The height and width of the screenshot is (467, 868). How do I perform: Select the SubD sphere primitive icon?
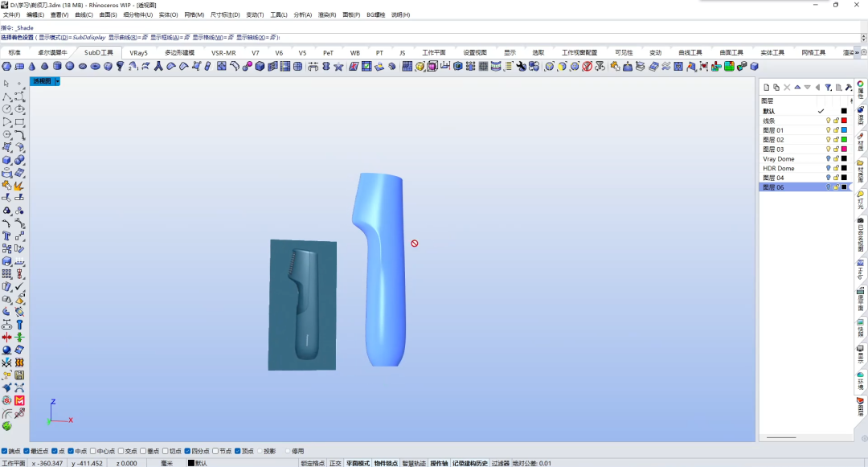70,66
